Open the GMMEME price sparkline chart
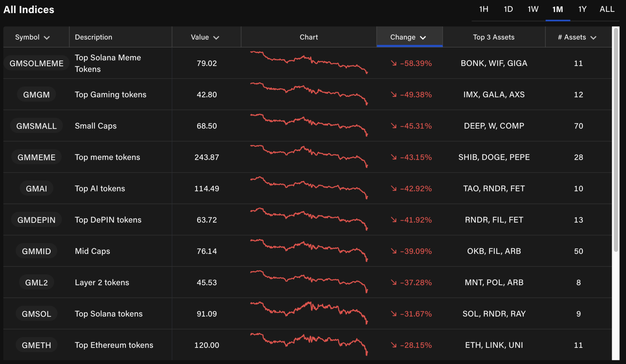The height and width of the screenshot is (364, 626). [x=309, y=156]
